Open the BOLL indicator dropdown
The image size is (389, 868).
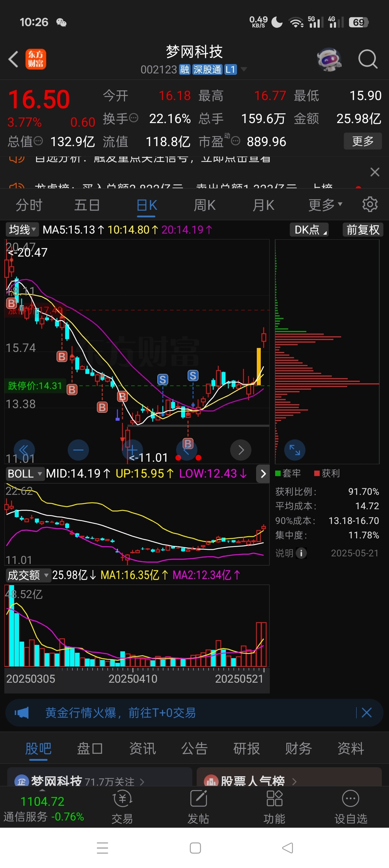pos(25,474)
